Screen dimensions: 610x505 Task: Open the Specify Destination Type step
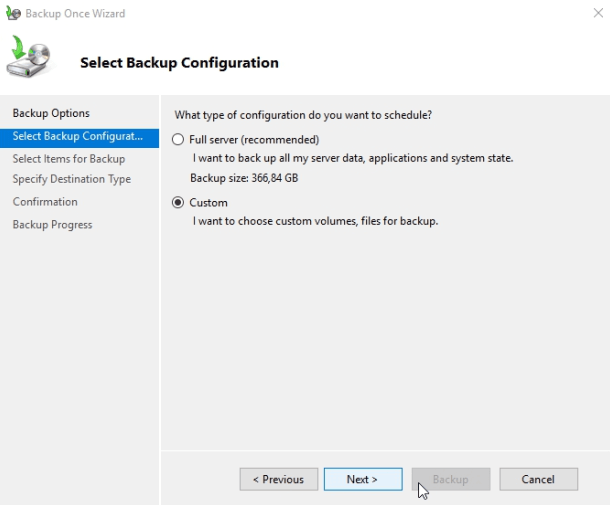coord(72,179)
